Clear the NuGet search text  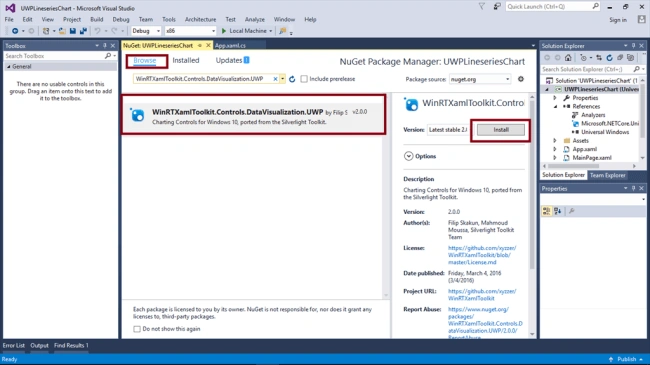click(275, 79)
